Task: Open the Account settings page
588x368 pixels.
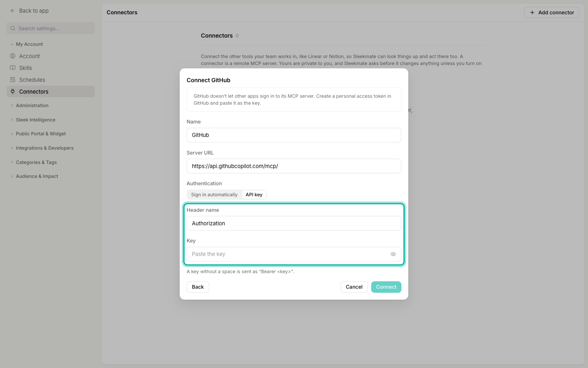Action: coord(51,56)
